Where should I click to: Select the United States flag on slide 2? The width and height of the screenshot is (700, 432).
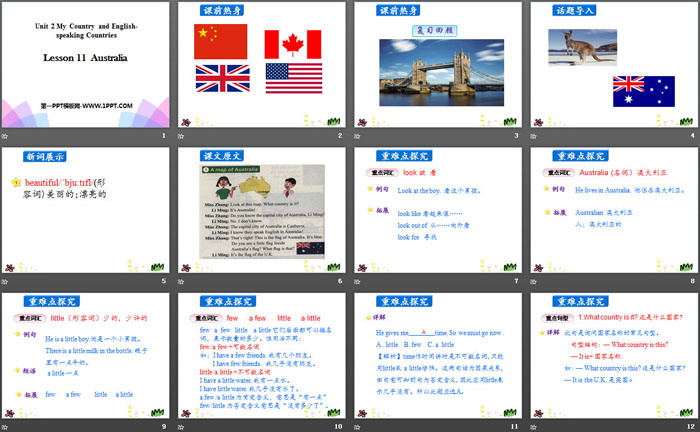click(x=293, y=78)
